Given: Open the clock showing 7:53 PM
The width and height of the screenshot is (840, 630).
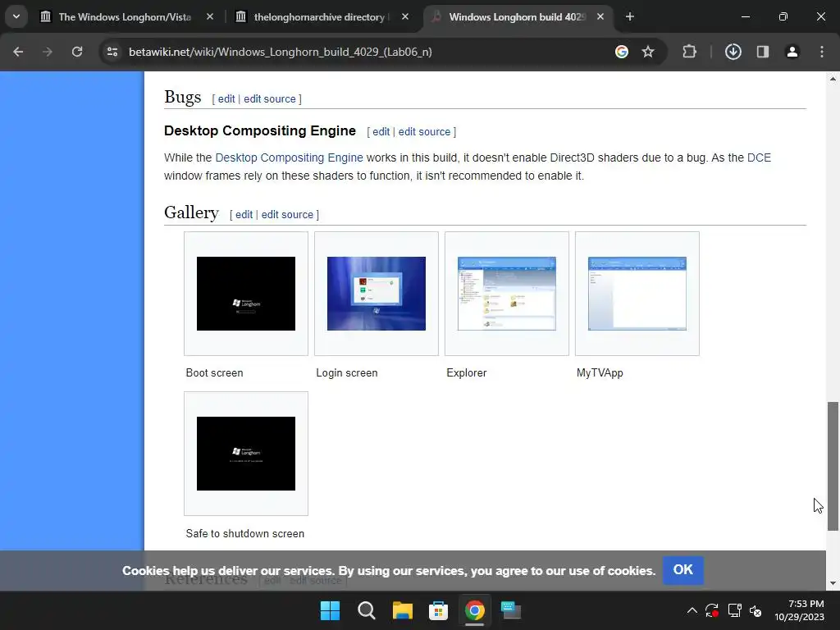Looking at the screenshot, I should [799, 610].
